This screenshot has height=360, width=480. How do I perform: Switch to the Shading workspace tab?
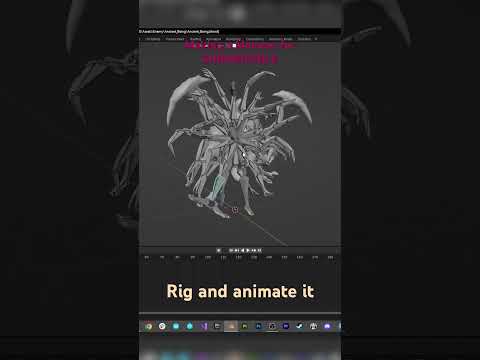(195, 39)
